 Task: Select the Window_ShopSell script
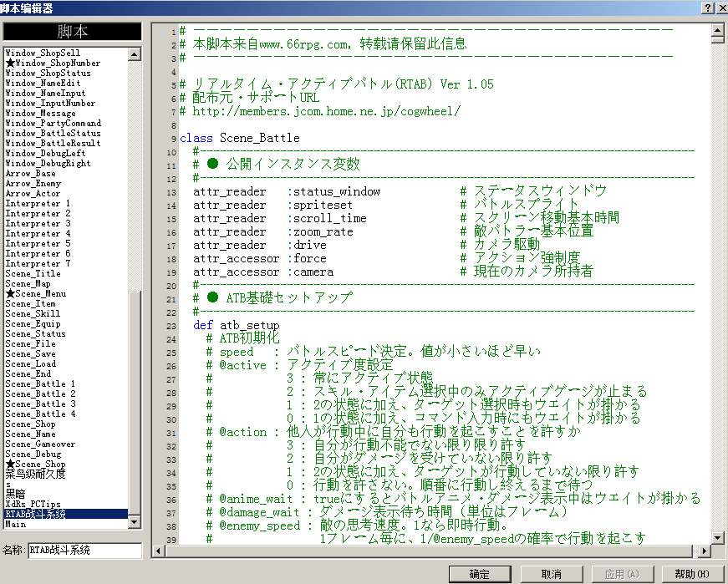pyautogui.click(x=66, y=53)
